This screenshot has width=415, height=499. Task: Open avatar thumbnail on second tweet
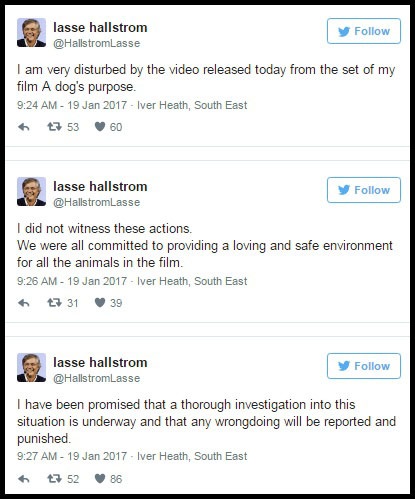tap(31, 192)
